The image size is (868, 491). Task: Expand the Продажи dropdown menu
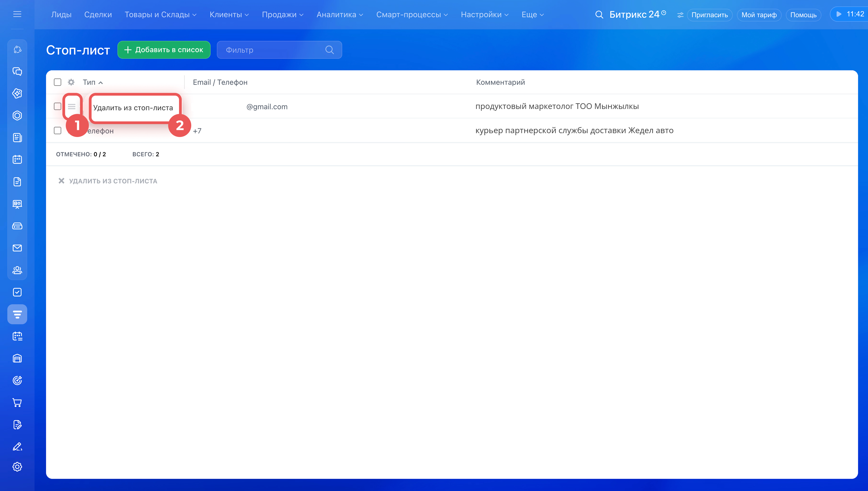pos(283,14)
